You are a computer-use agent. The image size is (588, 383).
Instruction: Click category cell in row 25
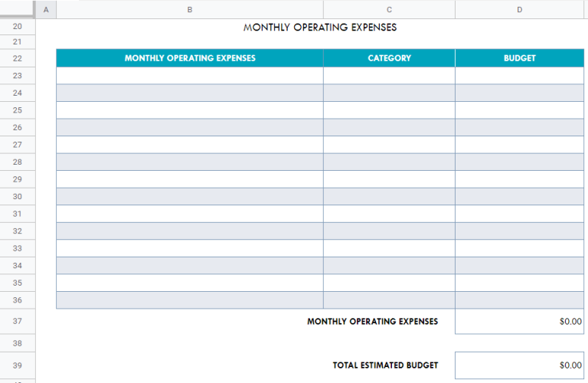(x=389, y=110)
